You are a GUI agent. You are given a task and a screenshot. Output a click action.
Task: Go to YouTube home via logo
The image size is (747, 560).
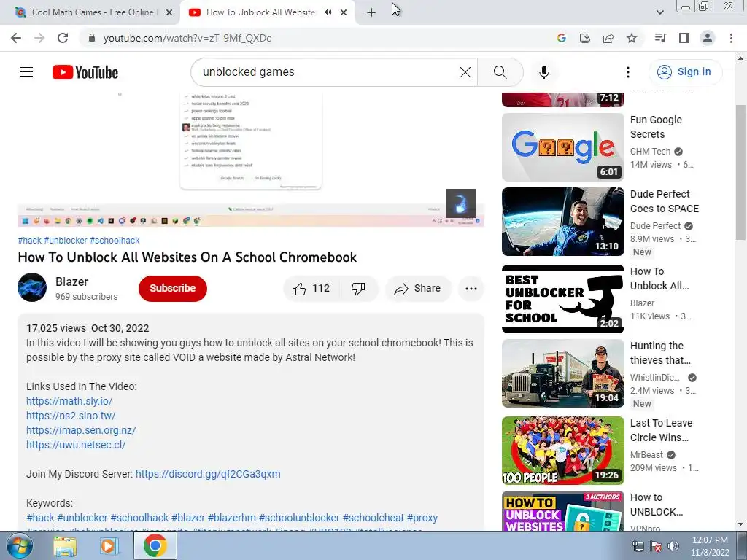pos(85,72)
